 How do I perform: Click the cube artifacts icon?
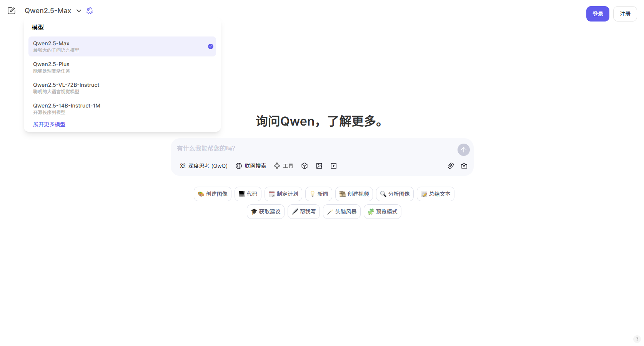coord(305,166)
